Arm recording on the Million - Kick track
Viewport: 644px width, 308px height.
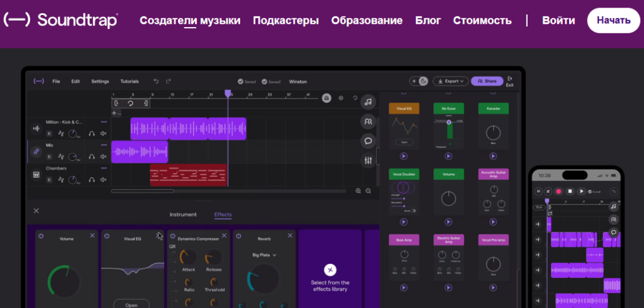(49, 133)
